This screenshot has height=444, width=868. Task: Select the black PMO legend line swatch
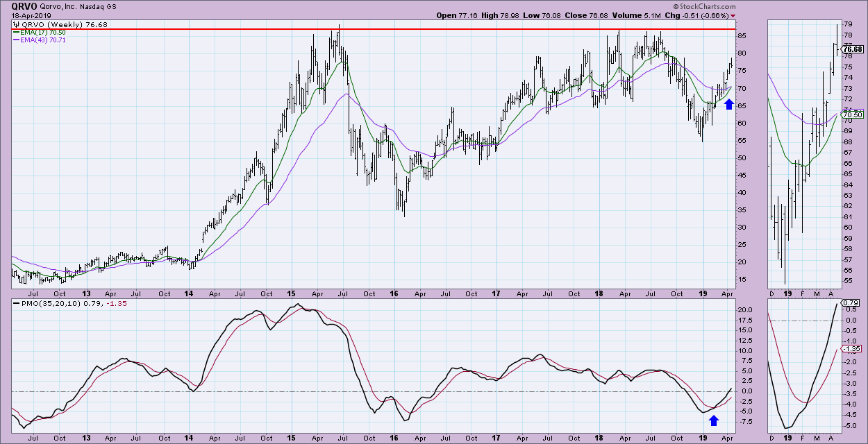[17, 302]
